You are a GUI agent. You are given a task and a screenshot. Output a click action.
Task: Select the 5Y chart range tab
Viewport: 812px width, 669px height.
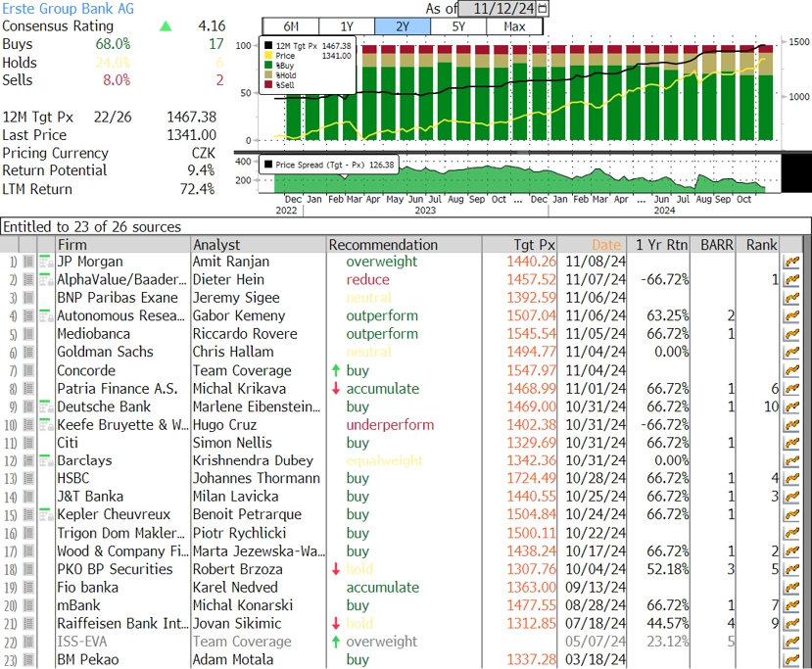coord(458,26)
